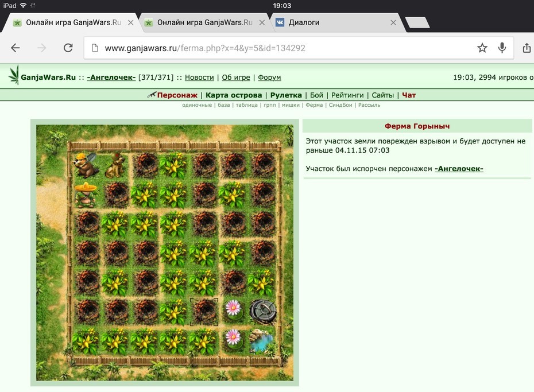
Task: Select the sombrero farmer tile
Action: point(86,195)
